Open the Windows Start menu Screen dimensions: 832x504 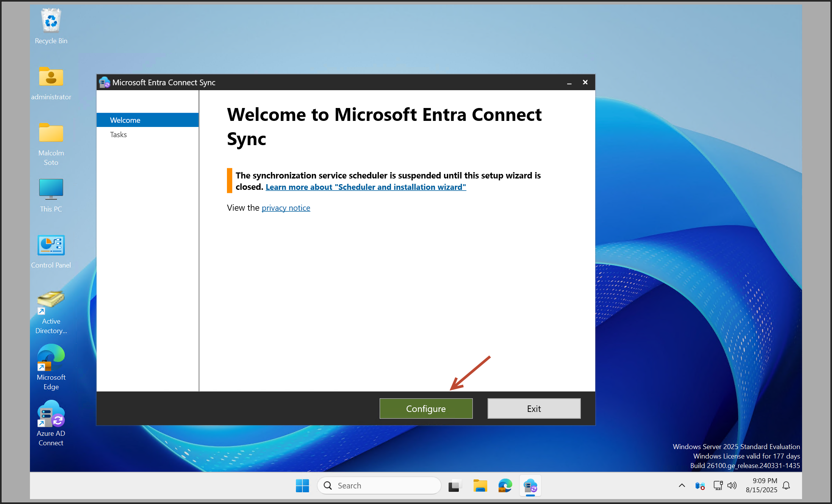302,485
